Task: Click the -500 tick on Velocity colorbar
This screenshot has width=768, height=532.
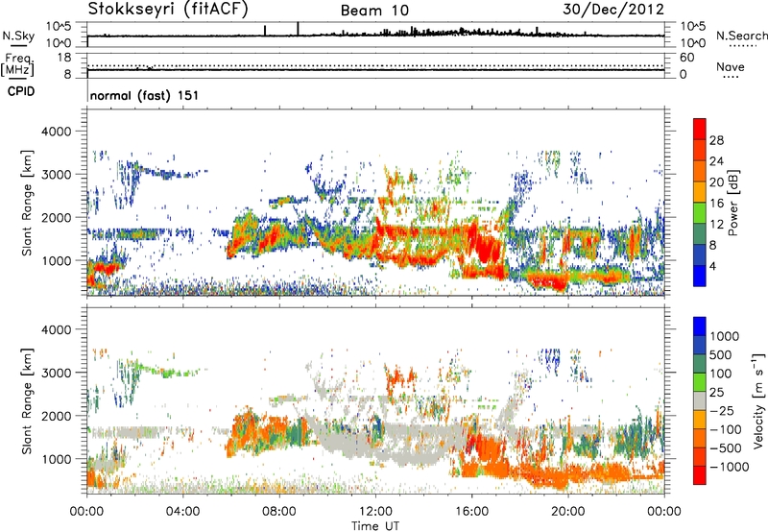Action: pyautogui.click(x=726, y=447)
